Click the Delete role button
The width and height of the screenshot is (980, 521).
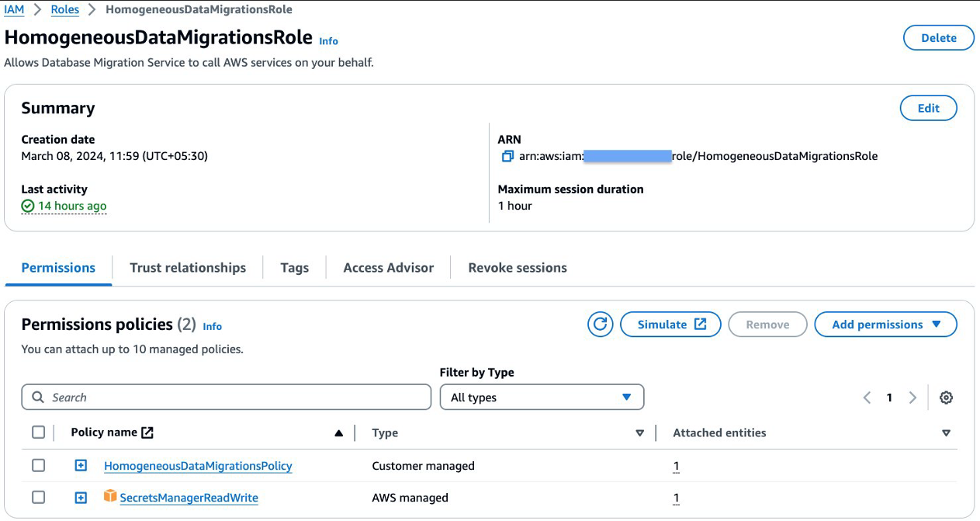pos(938,38)
